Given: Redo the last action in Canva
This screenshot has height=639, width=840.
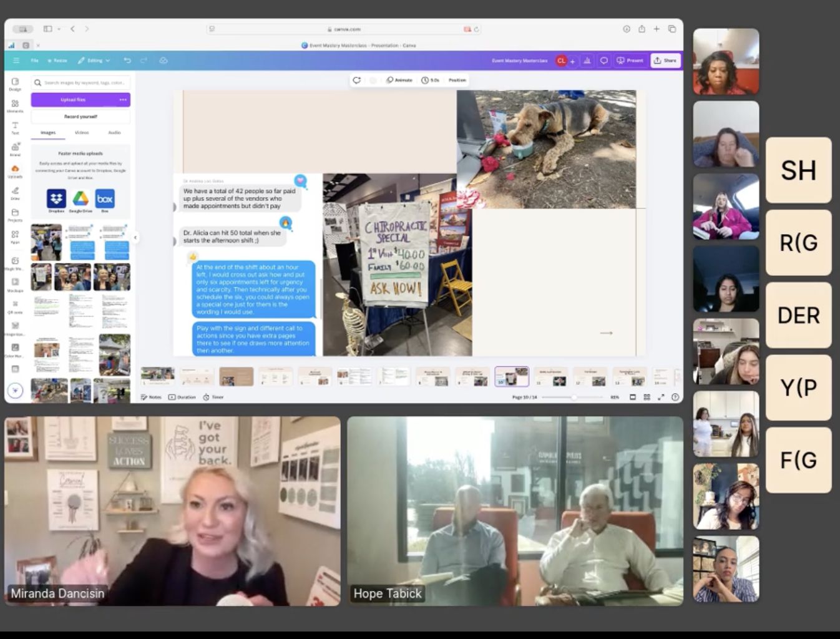Looking at the screenshot, I should (144, 61).
